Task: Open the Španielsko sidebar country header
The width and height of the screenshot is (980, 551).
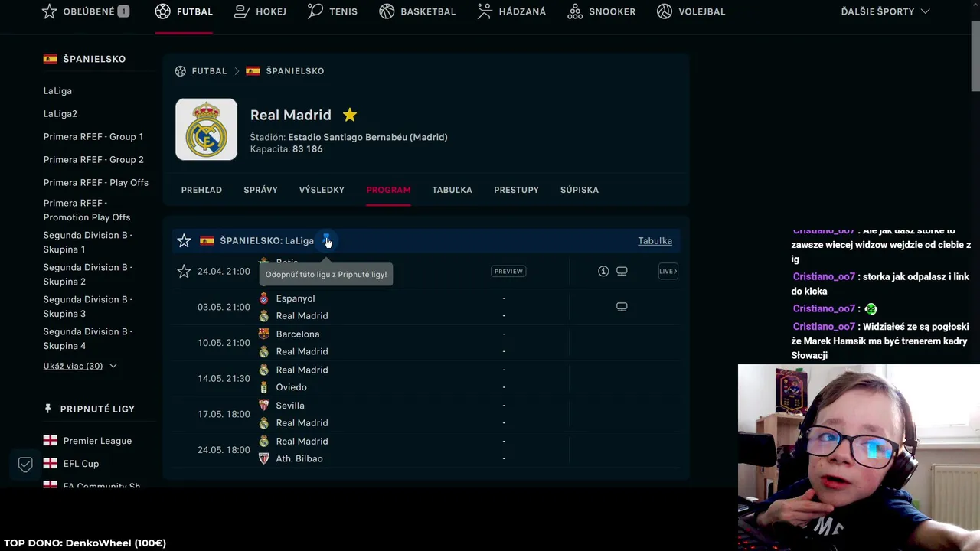Action: click(x=94, y=59)
